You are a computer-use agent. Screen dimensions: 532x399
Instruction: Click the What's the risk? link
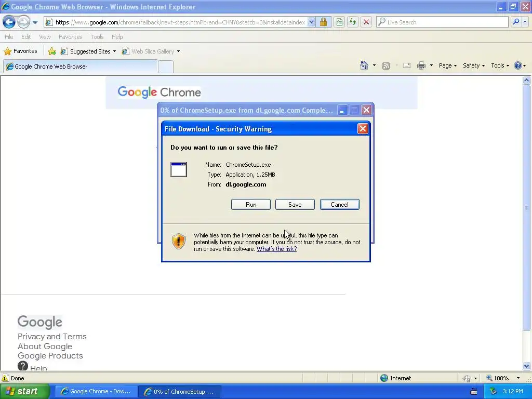[x=276, y=249]
